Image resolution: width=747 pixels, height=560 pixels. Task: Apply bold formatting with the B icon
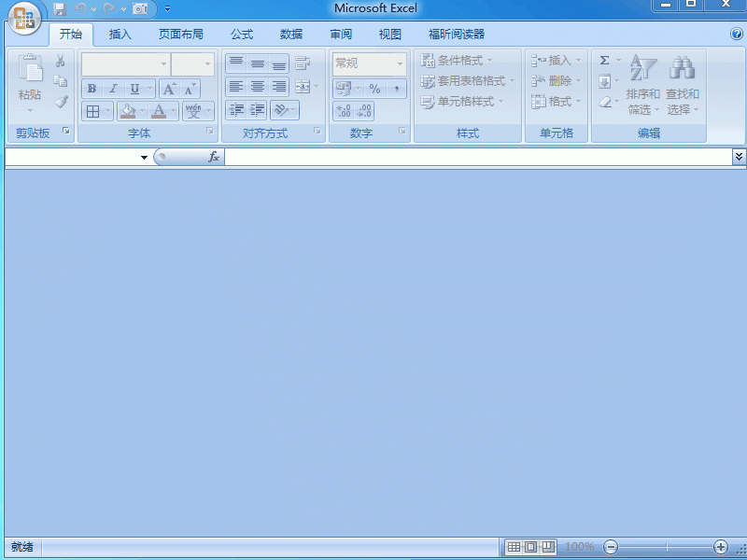(x=92, y=89)
